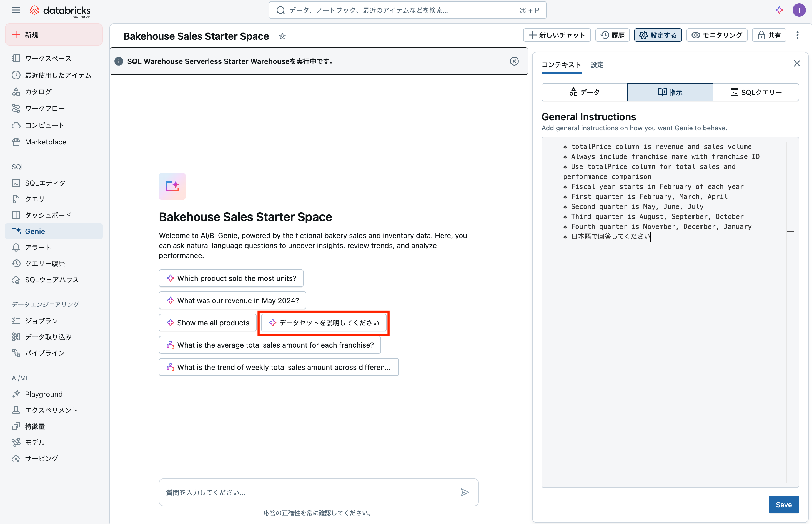
Task: Ask 'Show me all products'
Action: coord(207,323)
